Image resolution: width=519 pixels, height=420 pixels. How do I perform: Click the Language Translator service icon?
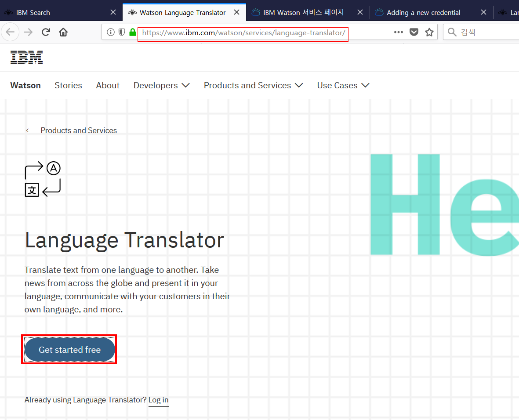pyautogui.click(x=43, y=179)
